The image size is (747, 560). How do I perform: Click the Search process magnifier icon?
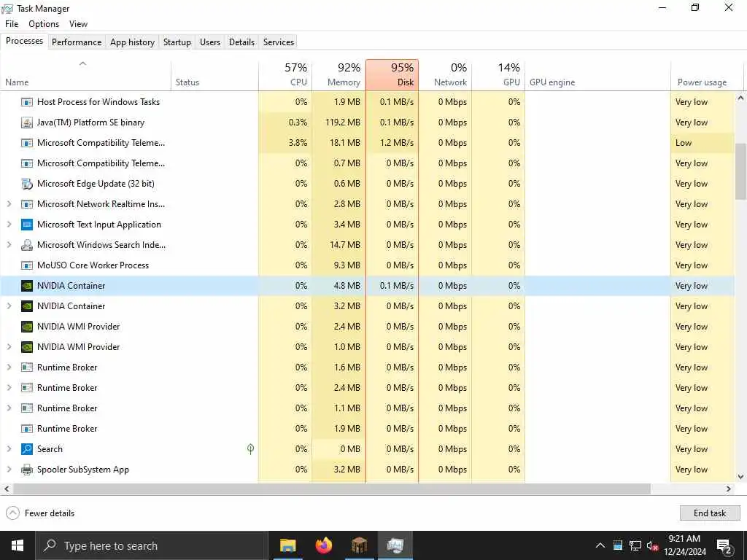[x=27, y=449]
